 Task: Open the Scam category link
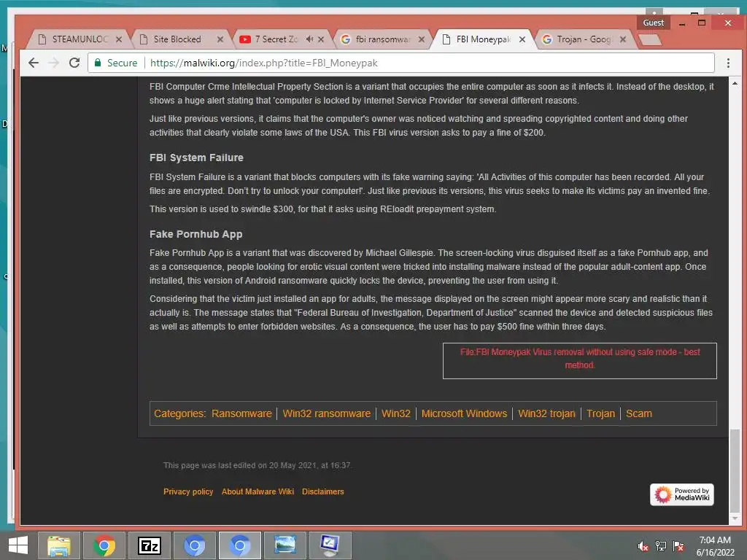639,413
